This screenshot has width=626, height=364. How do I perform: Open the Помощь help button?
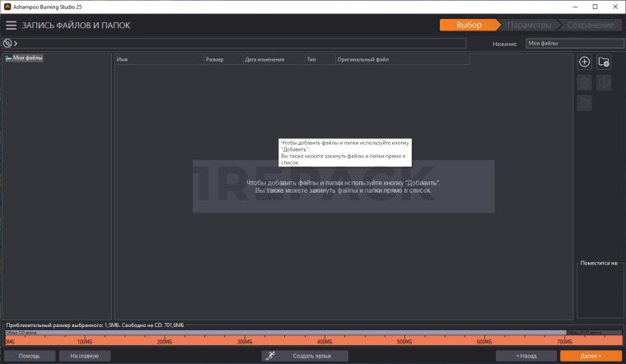tap(29, 356)
